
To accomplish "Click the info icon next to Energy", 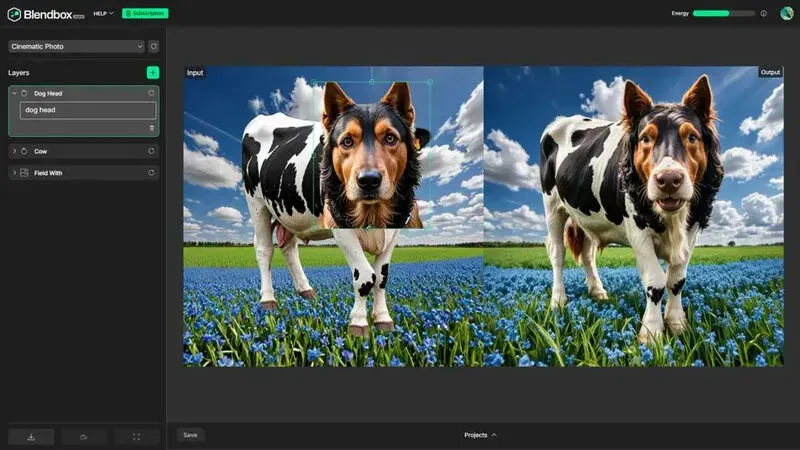I will 764,13.
